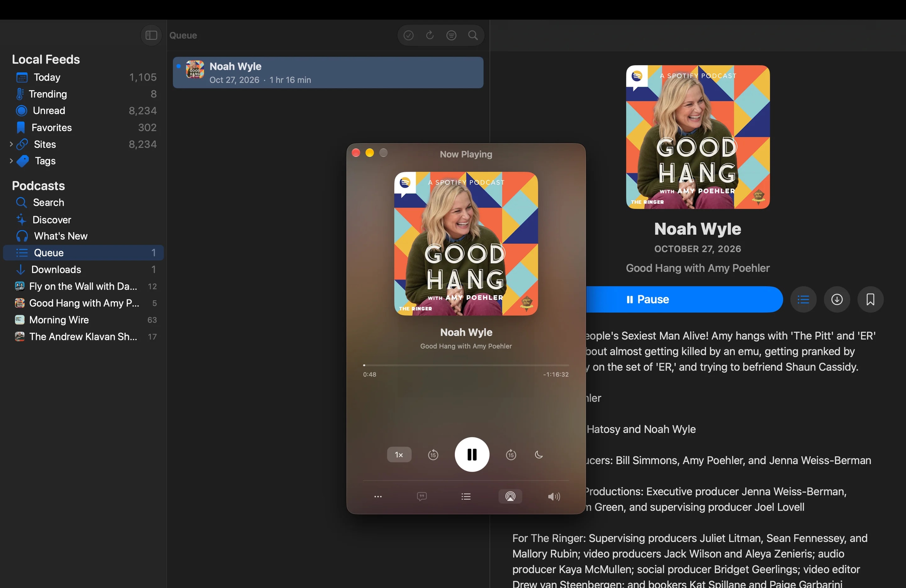This screenshot has height=588, width=906.
Task: Expand the Tags group
Action: 11,161
